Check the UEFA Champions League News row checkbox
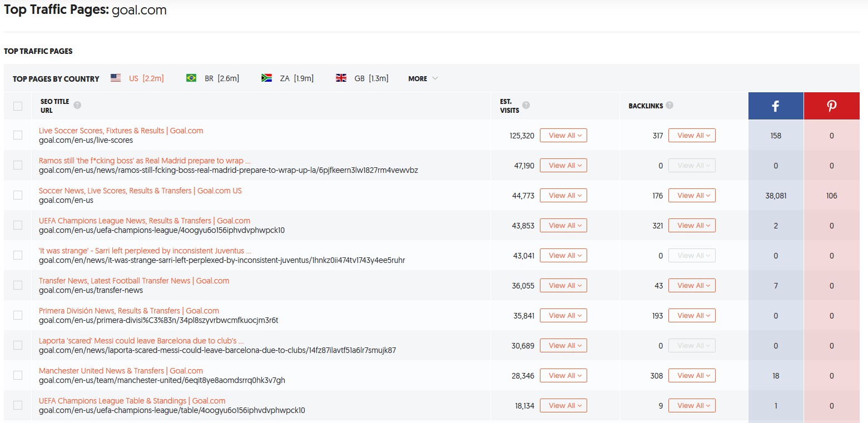 coord(18,225)
